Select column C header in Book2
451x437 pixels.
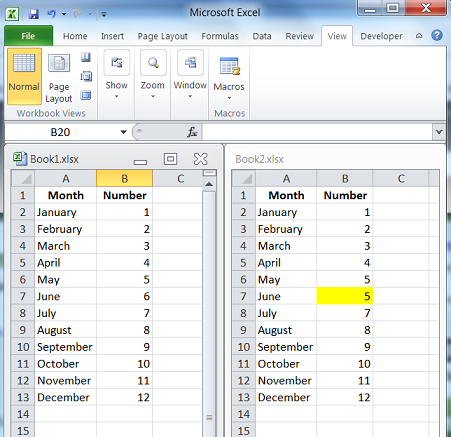401,179
